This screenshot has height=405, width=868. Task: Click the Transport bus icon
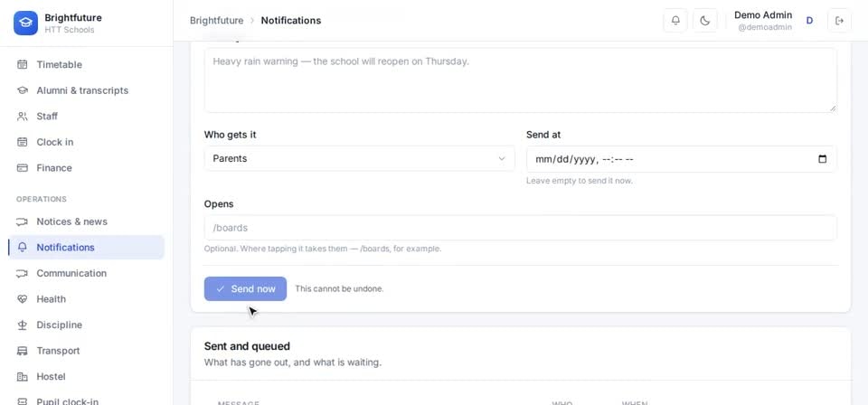pyautogui.click(x=22, y=351)
